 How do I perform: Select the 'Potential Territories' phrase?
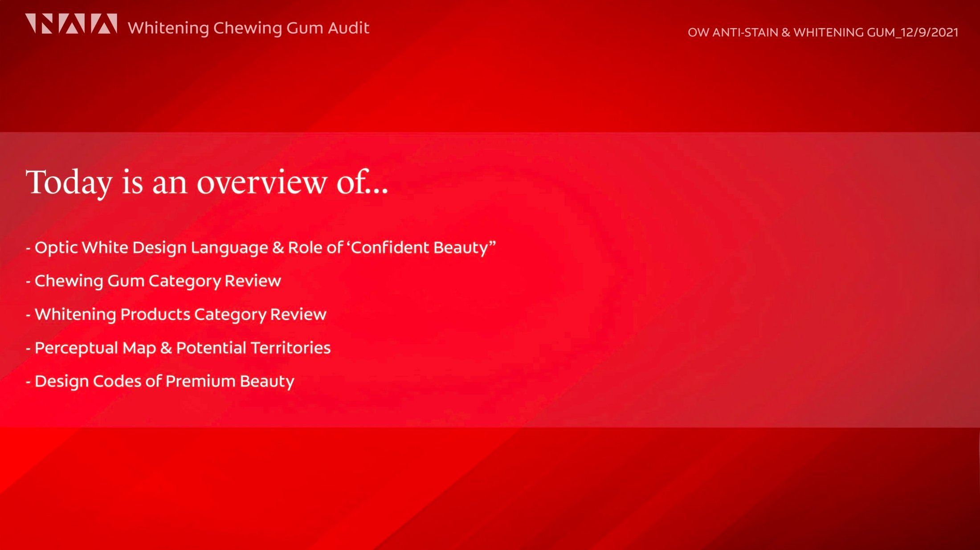(x=253, y=348)
